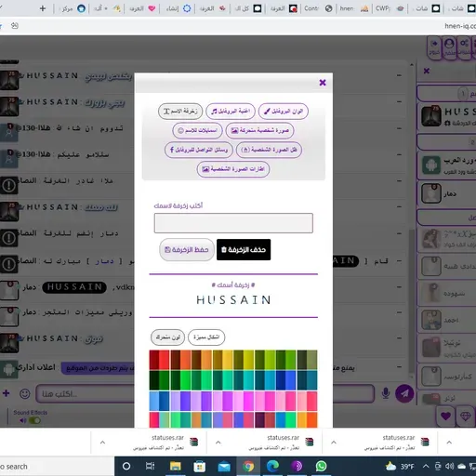Click the microphone icon in chat bar
This screenshot has width=476, height=476.
click(386, 393)
